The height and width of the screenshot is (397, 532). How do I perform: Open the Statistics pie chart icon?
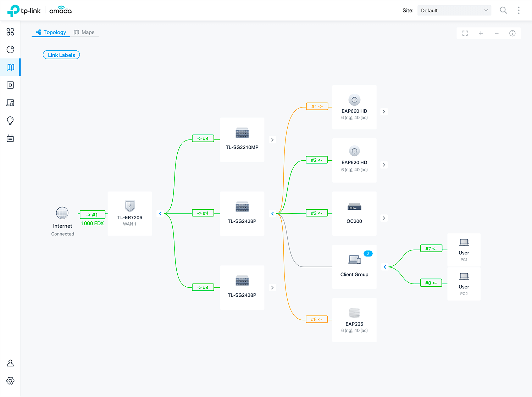[x=10, y=49]
